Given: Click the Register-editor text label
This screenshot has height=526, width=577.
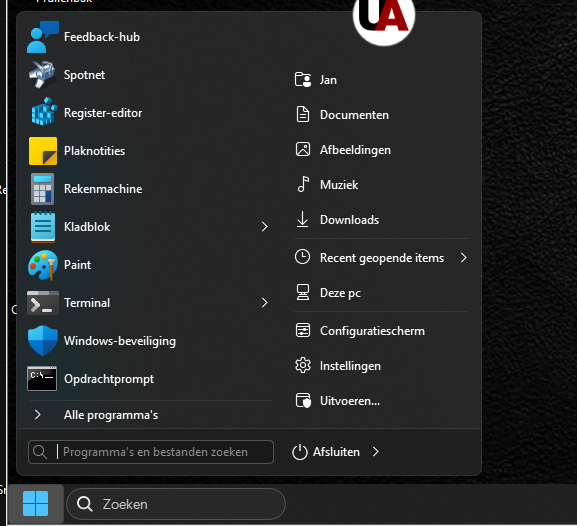Looking at the screenshot, I should [x=103, y=113].
